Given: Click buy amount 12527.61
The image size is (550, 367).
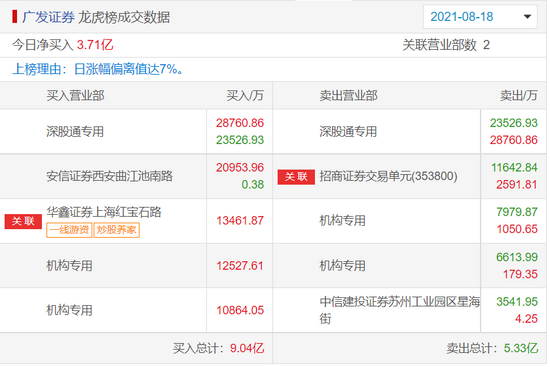Looking at the screenshot, I should coord(240,266).
